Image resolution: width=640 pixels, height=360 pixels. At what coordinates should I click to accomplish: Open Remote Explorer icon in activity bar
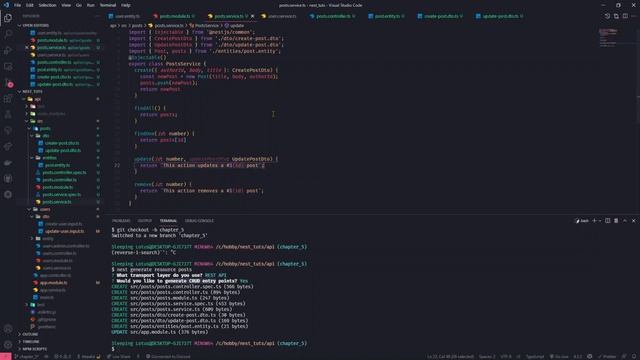[x=8, y=66]
